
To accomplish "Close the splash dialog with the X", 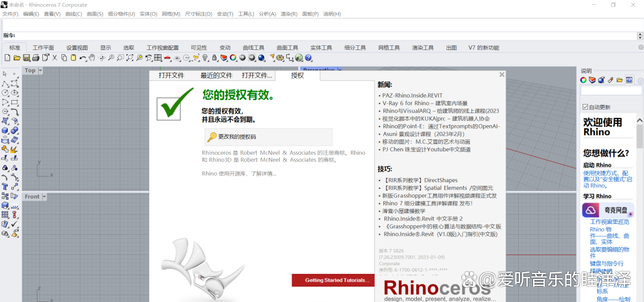I will (501, 74).
